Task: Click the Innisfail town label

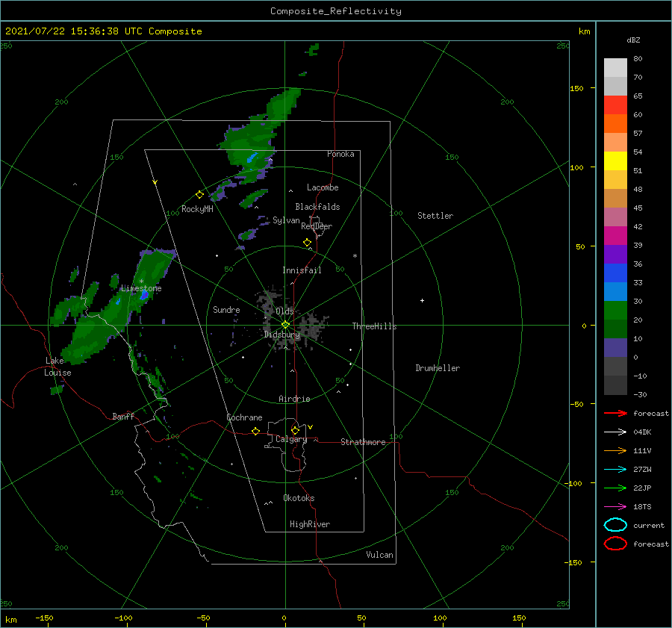Action: [x=302, y=270]
